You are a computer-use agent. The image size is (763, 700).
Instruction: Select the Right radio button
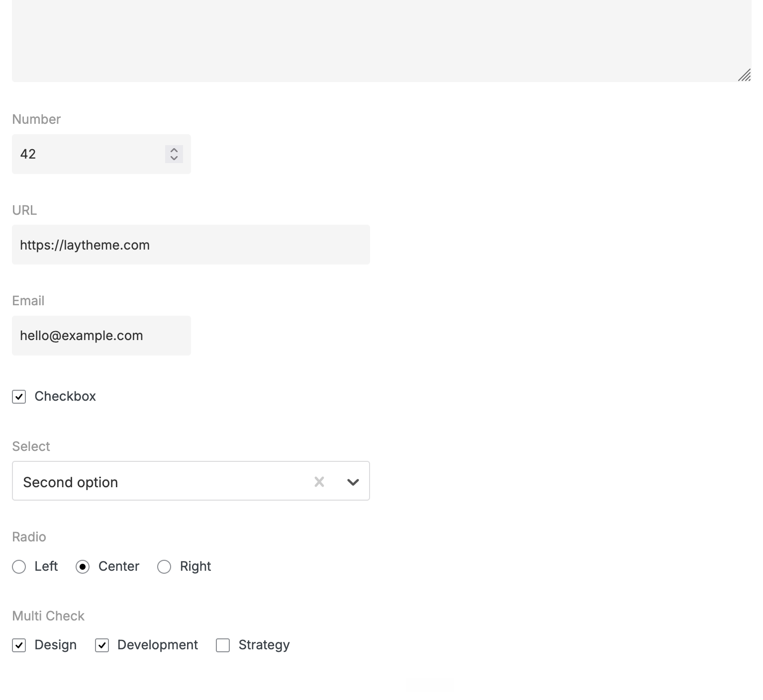coord(164,567)
